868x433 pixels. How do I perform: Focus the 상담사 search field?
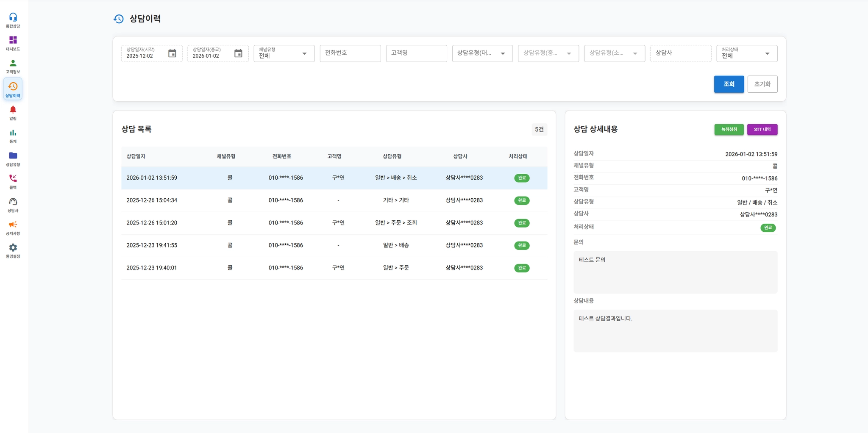pyautogui.click(x=681, y=53)
